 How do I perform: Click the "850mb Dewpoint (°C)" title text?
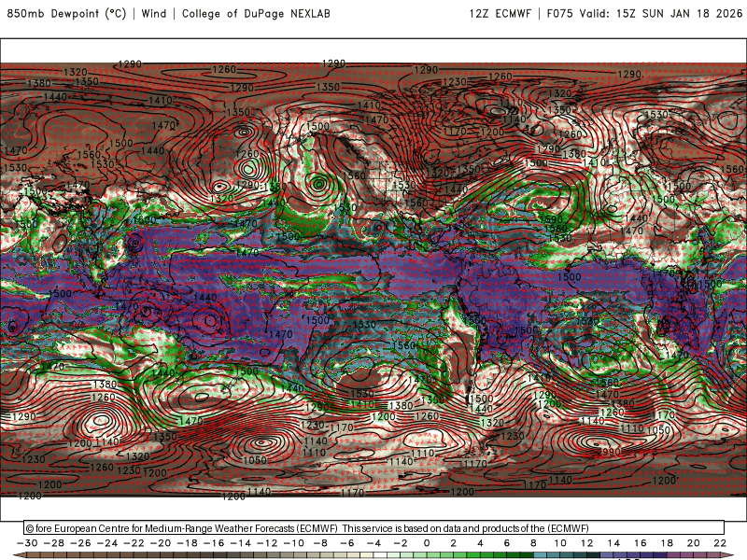tap(66, 14)
